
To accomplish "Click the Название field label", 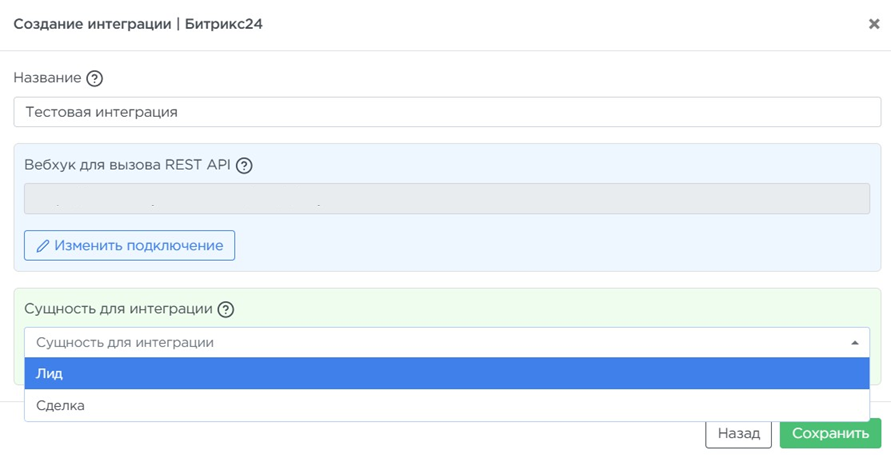I will click(46, 78).
